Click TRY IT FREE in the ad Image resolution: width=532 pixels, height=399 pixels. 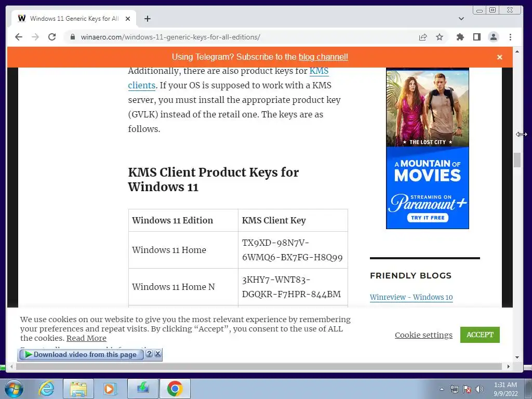(428, 218)
